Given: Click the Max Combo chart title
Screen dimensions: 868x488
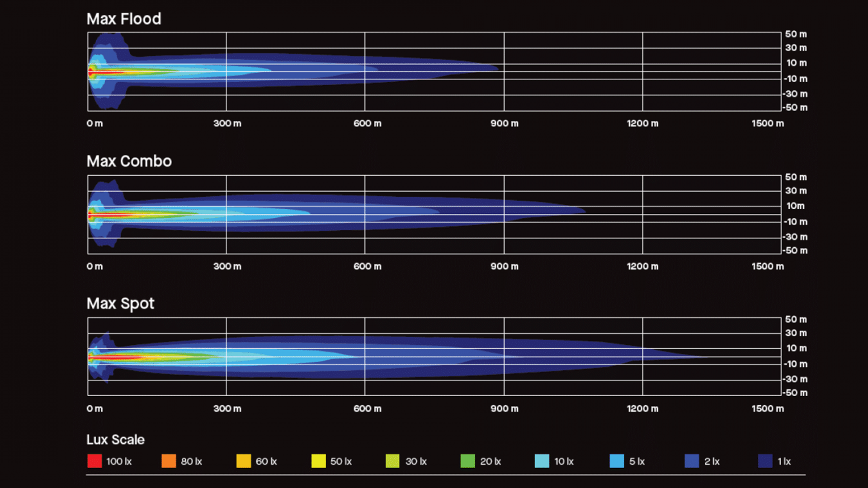Looking at the screenshot, I should (x=129, y=161).
